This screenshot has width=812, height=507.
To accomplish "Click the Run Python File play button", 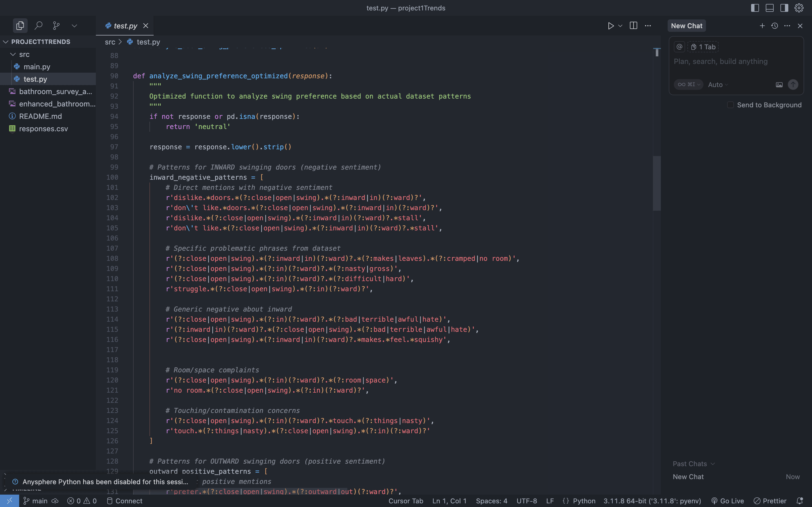I will [611, 26].
